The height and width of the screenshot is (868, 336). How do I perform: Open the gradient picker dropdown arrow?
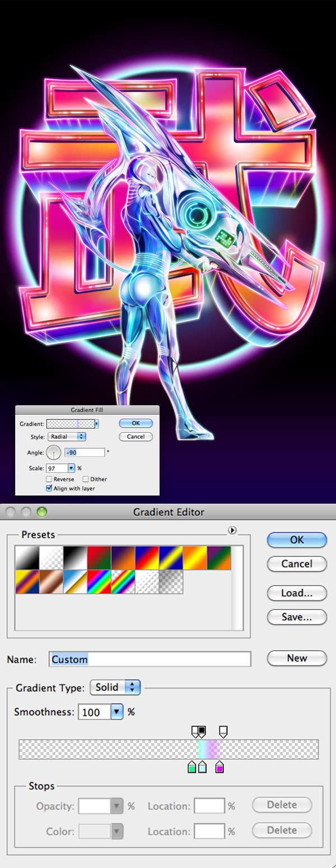pos(96,424)
